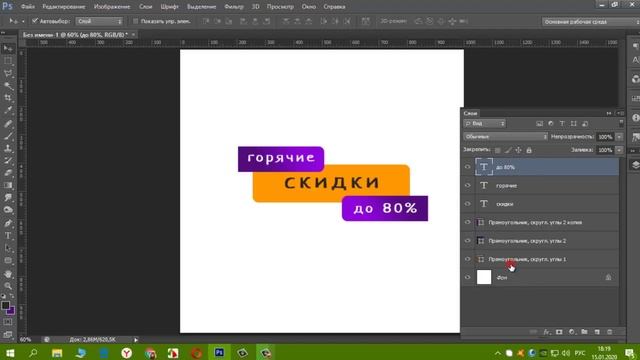
Task: Delete layer with the trash icon
Action: click(610, 332)
